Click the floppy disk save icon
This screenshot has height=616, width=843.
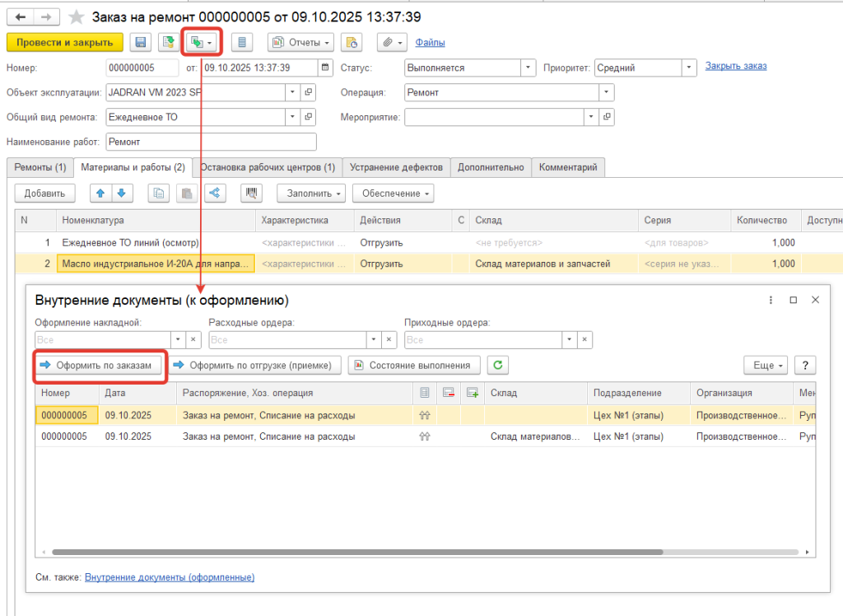click(x=141, y=42)
